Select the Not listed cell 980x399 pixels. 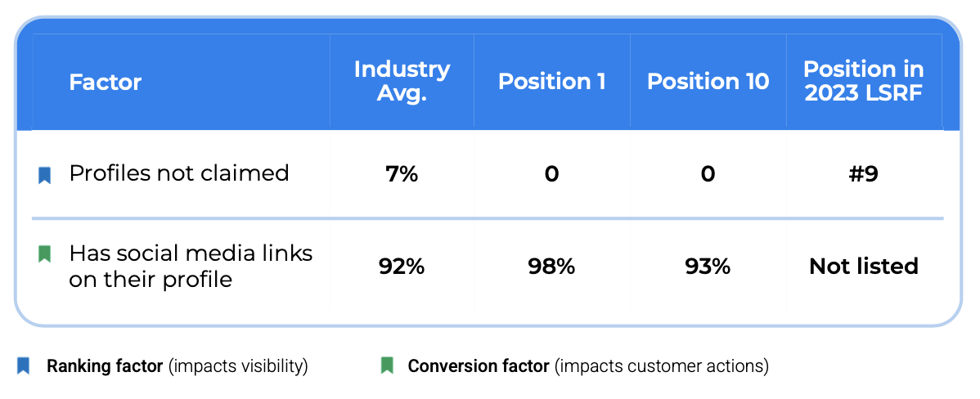[x=864, y=267]
